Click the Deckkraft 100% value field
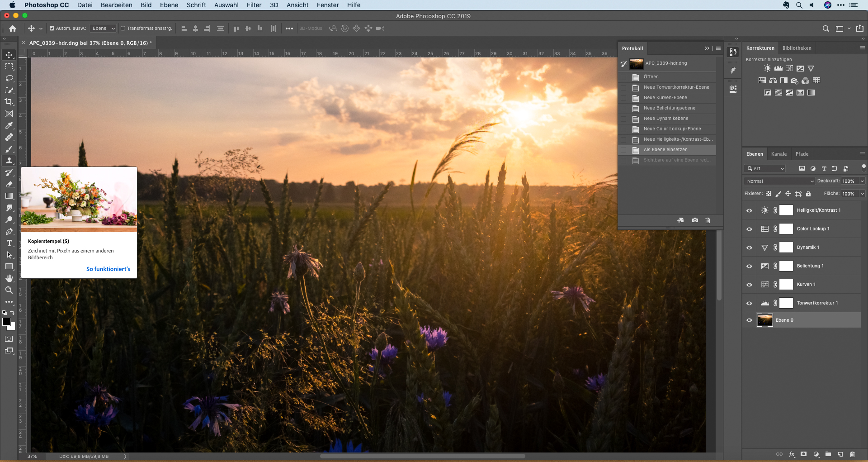Screen dimensions: 868x462 pos(849,181)
